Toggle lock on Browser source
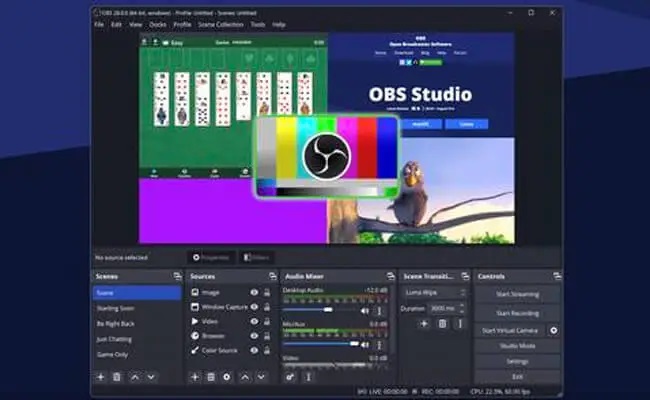The height and width of the screenshot is (400, 650). [266, 336]
